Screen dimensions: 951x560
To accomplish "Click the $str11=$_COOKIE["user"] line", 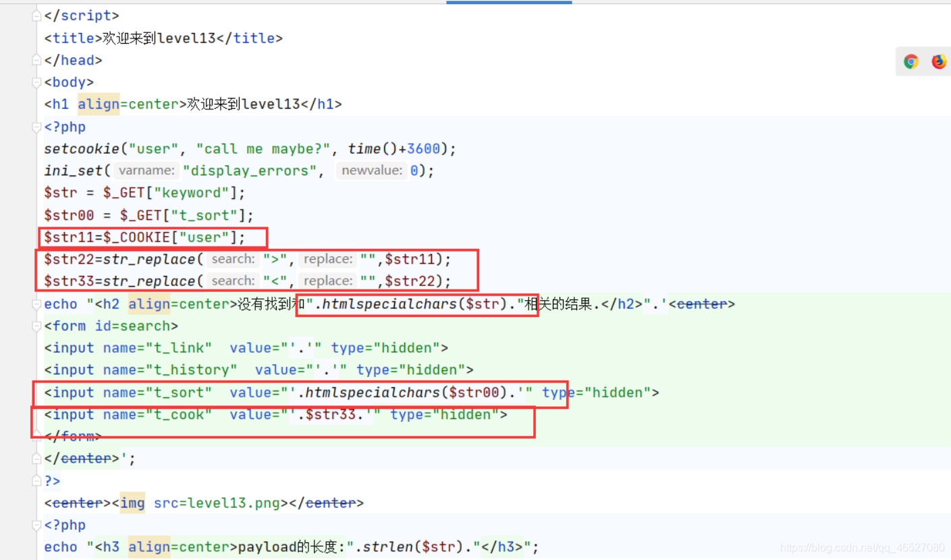I will click(145, 237).
